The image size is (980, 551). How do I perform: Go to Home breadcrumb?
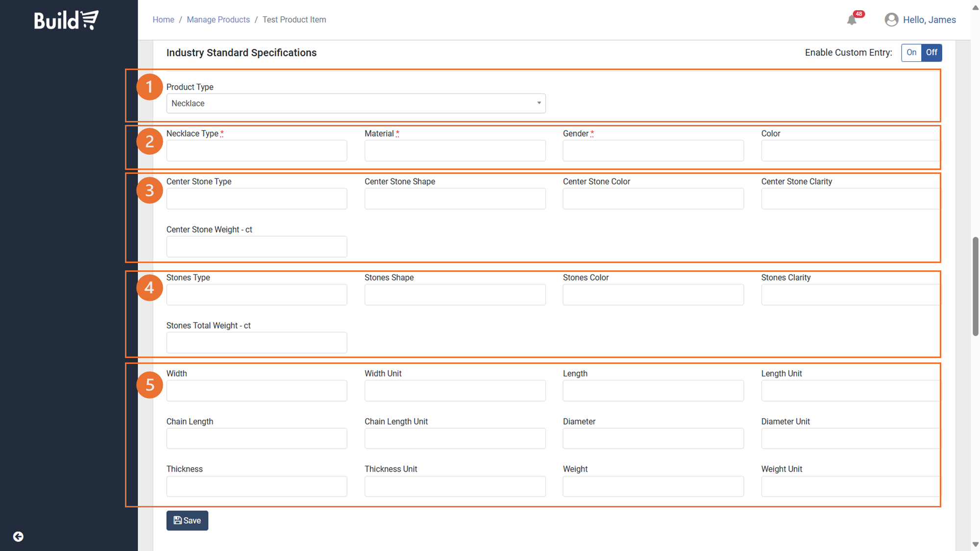pyautogui.click(x=163, y=20)
